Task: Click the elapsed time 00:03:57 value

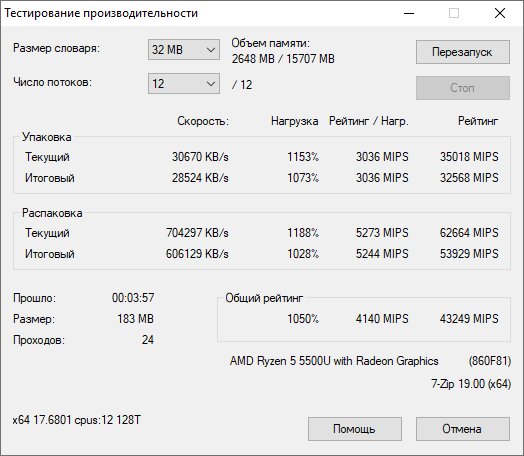Action: click(133, 298)
